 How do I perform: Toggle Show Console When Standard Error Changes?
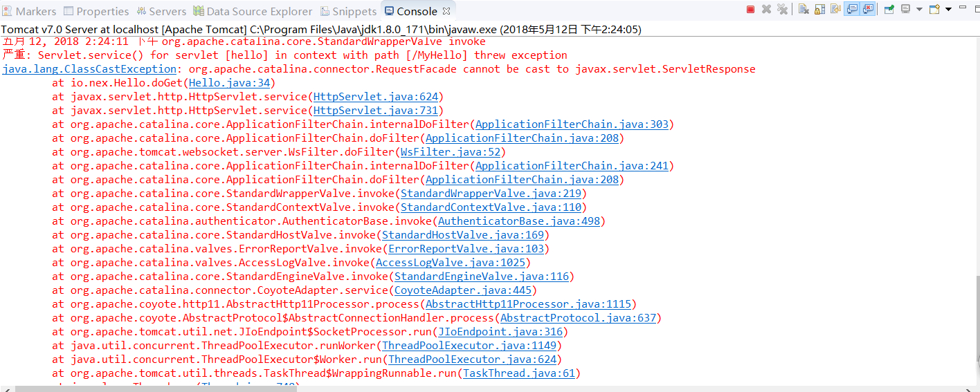point(868,9)
